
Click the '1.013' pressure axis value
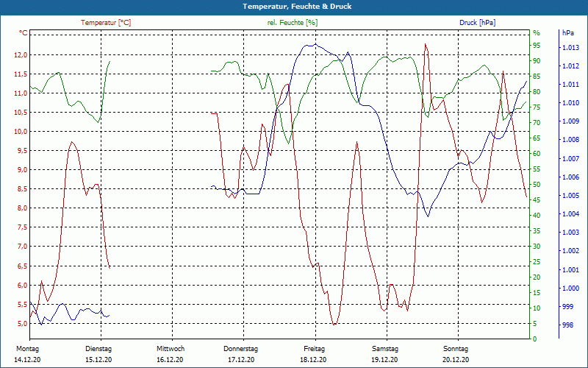coord(570,48)
